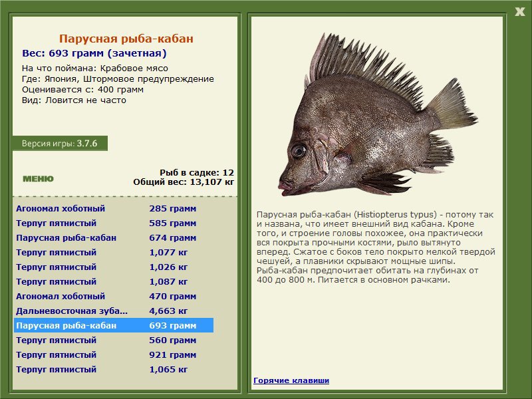
Task: Open the МЕНЮ menu
Action: coord(38,179)
